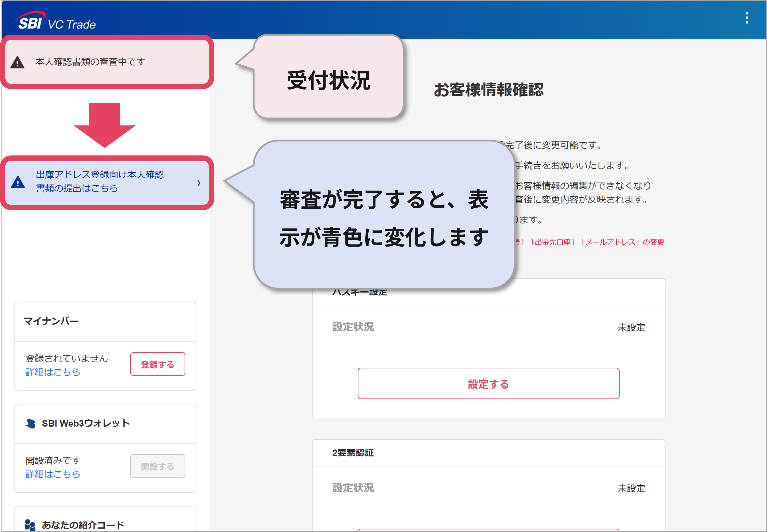Click the 登録する button for マイナンバー

click(x=157, y=364)
